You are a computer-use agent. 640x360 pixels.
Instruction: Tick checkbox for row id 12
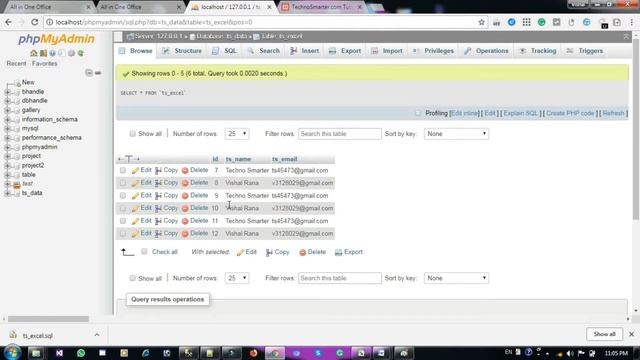pyautogui.click(x=123, y=233)
